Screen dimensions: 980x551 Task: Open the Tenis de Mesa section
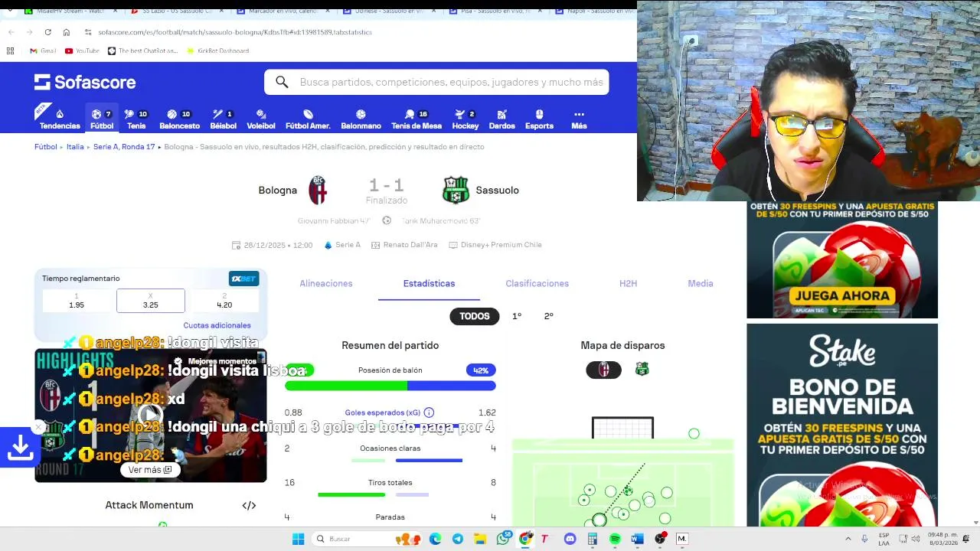point(416,119)
